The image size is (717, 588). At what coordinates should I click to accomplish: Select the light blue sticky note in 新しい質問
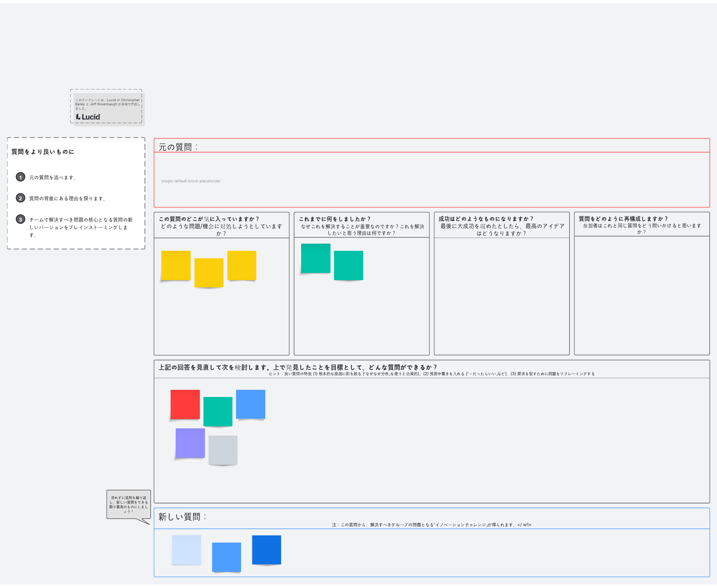186,549
